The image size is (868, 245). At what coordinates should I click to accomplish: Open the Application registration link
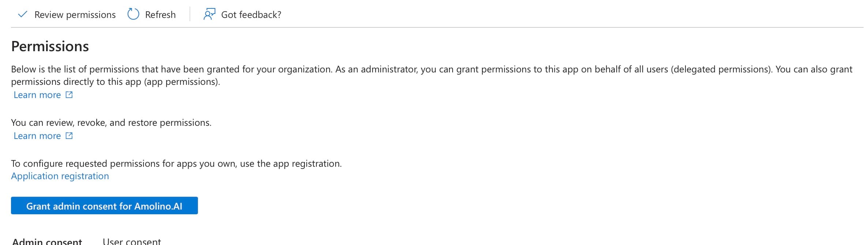coord(60,176)
